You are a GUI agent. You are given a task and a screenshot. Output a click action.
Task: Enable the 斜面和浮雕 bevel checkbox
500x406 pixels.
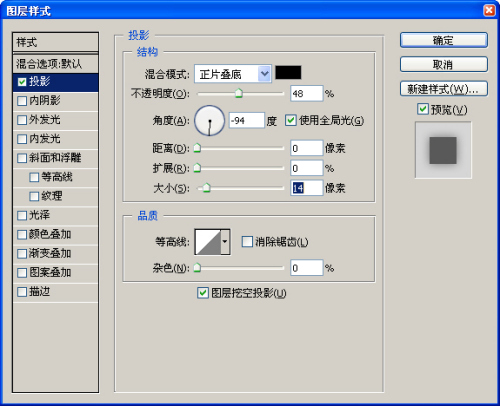pos(22,158)
